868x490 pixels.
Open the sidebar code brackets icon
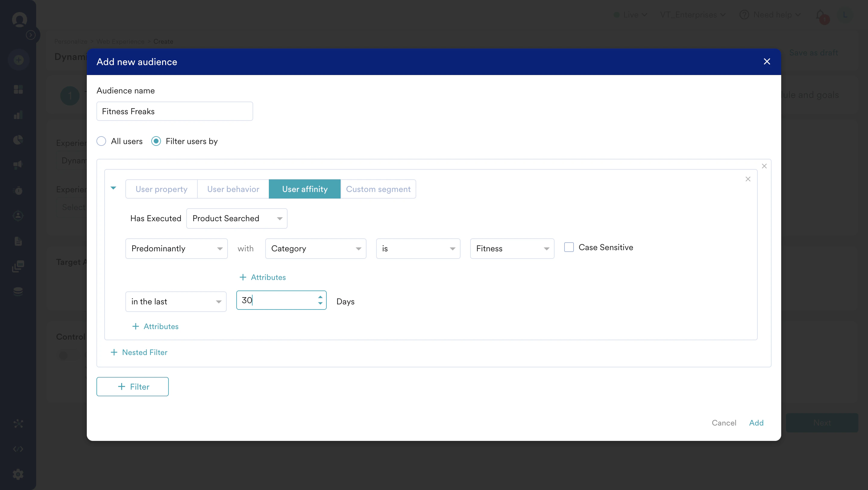(18, 449)
